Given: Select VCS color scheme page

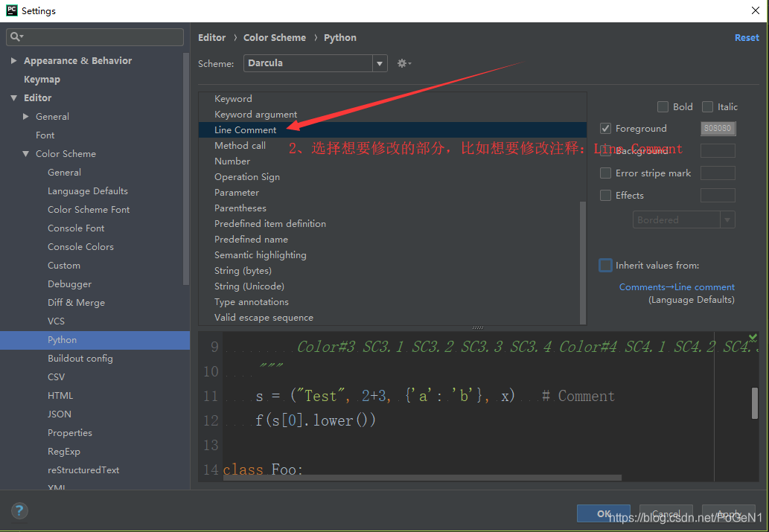Looking at the screenshot, I should pyautogui.click(x=56, y=321).
